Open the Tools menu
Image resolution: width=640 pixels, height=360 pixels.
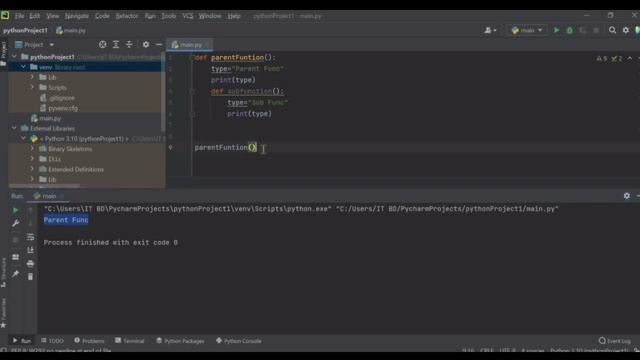[x=169, y=16]
